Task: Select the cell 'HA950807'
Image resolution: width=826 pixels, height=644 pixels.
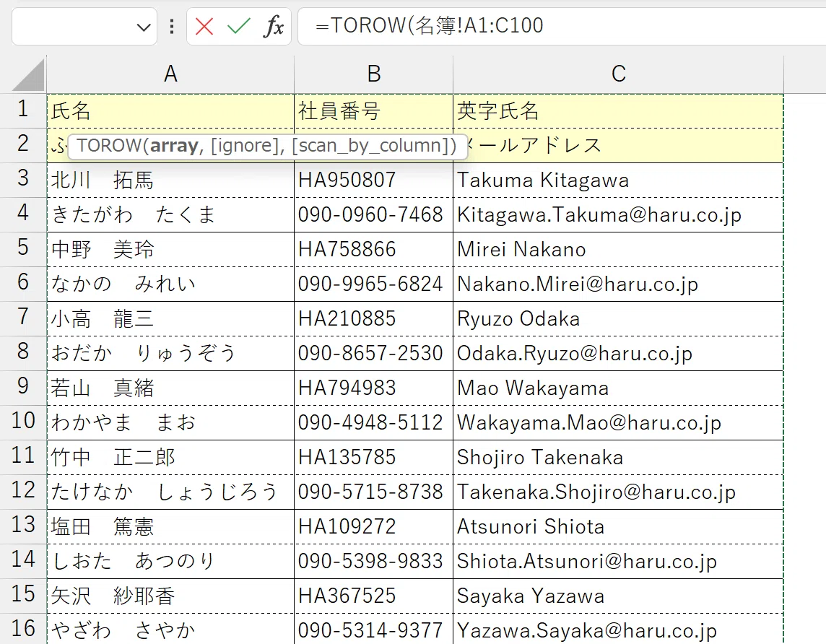Action: [x=373, y=180]
